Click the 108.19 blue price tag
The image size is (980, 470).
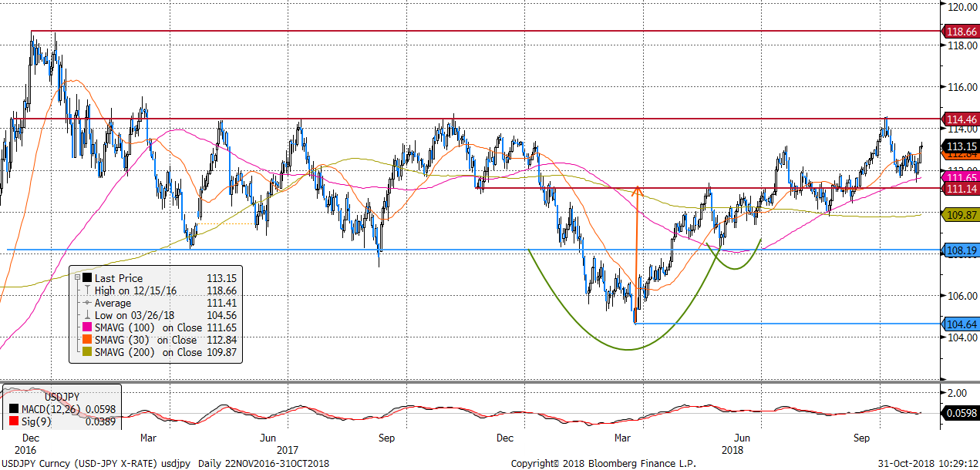pos(961,250)
